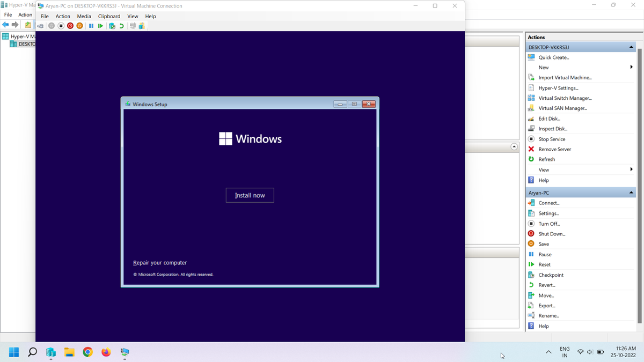The width and height of the screenshot is (644, 362).
Task: Open View menu in Virtual Machine Connection
Action: tap(133, 16)
